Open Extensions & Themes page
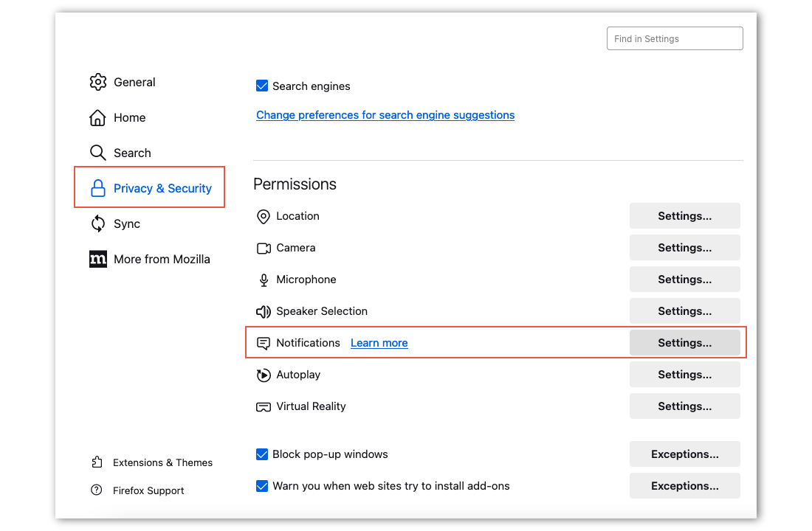The height and width of the screenshot is (531, 812). pyautogui.click(x=162, y=462)
